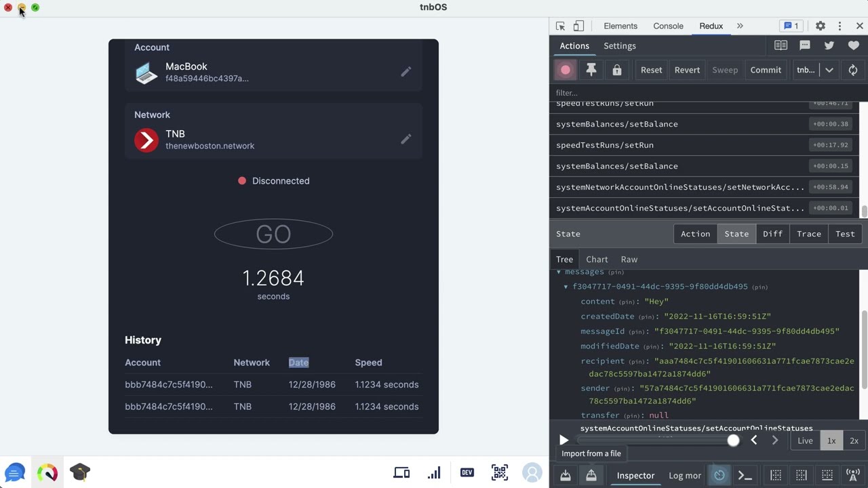This screenshot has width=868, height=488.
Task: Open the DevTools settings gear
Action: click(x=820, y=26)
